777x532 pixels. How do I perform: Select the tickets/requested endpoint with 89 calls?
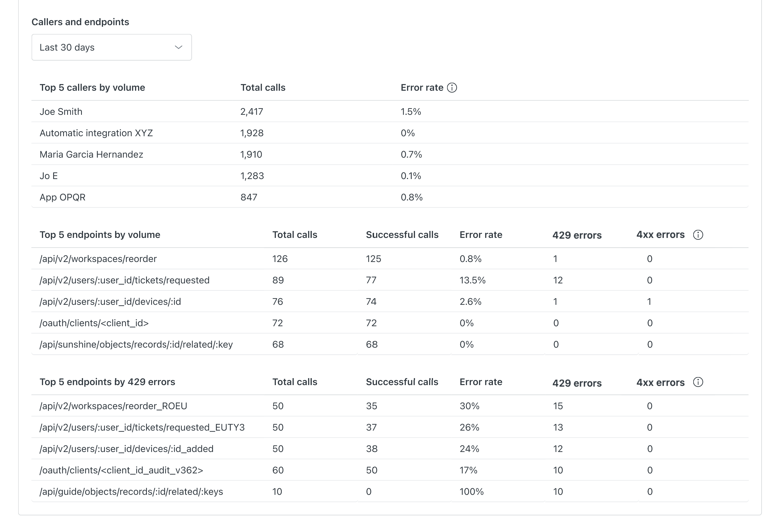pos(124,280)
